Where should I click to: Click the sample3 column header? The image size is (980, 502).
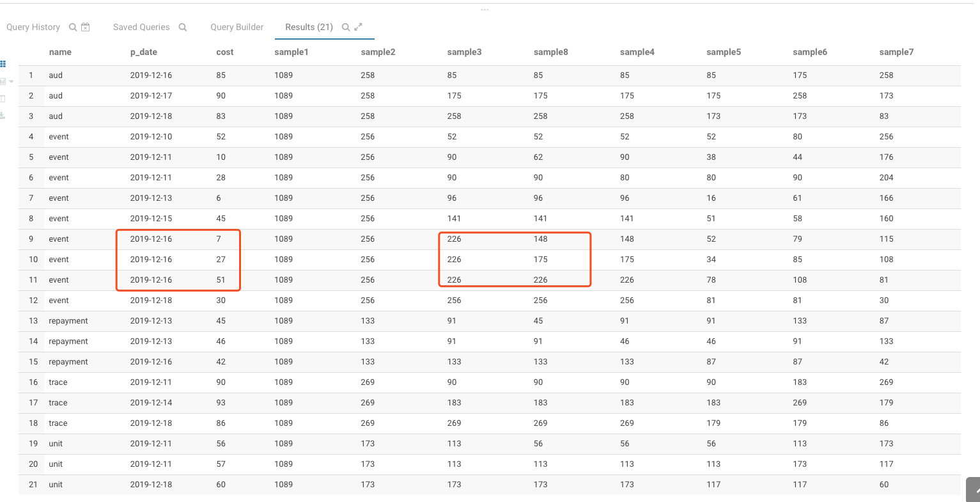coord(464,52)
